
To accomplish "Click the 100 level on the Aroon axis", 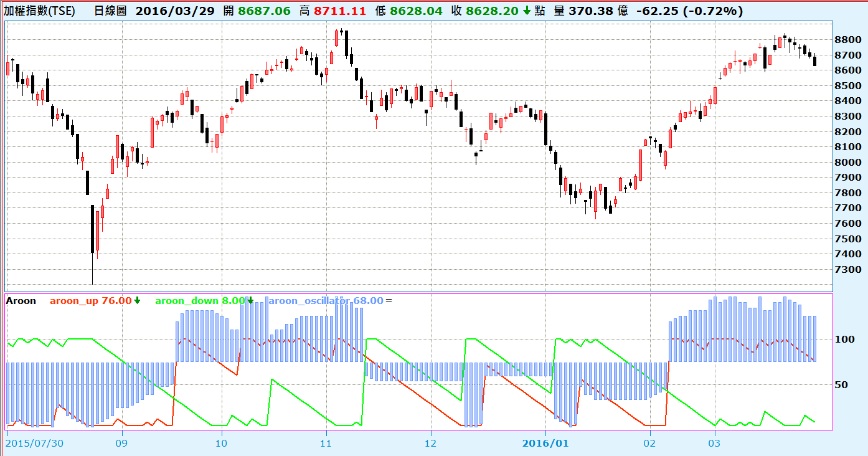I will pos(844,340).
